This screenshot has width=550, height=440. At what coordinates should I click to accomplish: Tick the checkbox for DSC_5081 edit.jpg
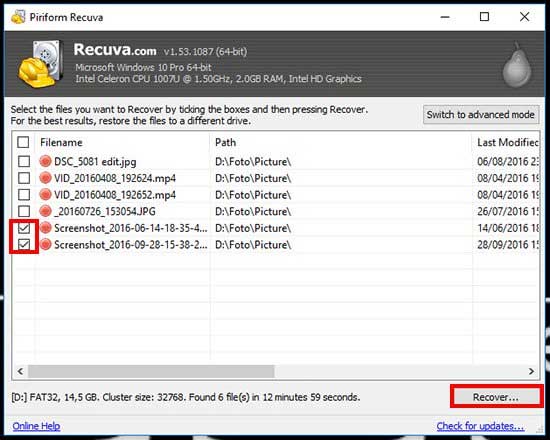click(x=24, y=161)
